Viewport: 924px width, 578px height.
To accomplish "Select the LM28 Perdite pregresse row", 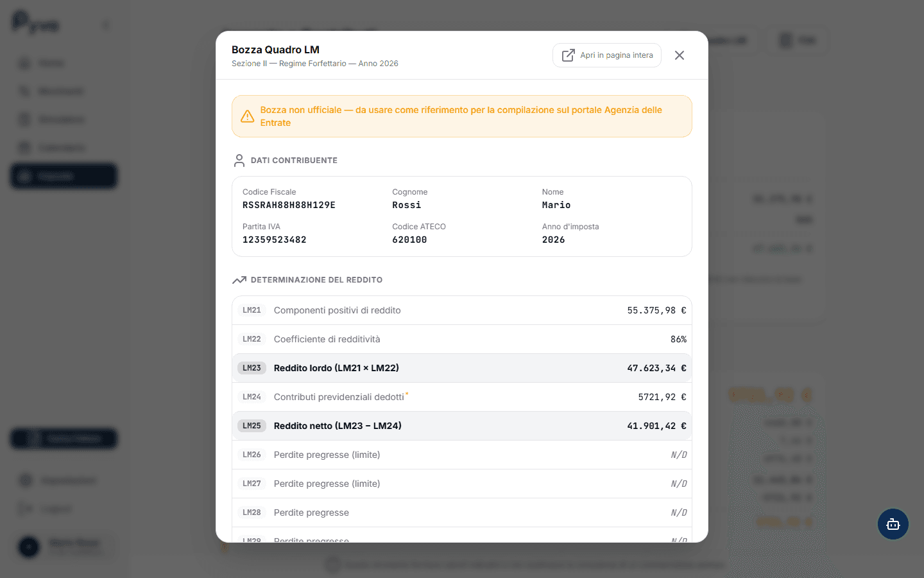I will 461,512.
